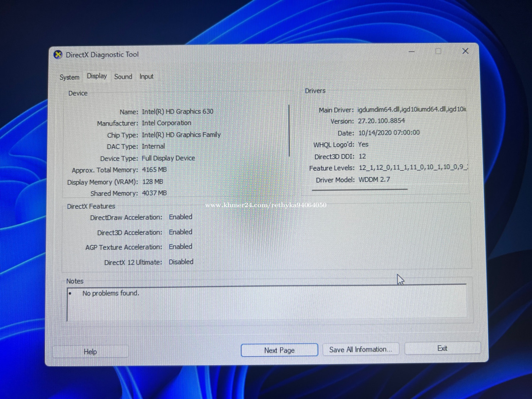532x399 pixels.
Task: Close the DirectX Diagnostic Tool window
Action: [465, 51]
